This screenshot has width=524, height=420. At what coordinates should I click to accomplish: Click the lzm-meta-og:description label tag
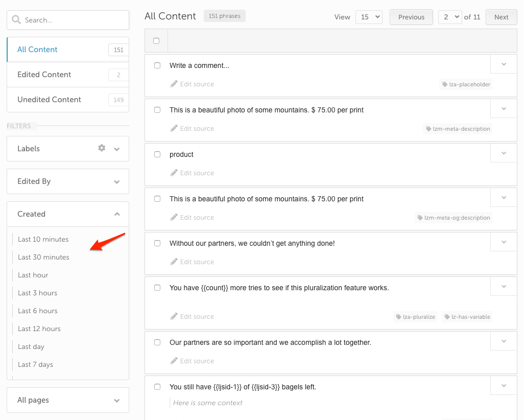coord(454,218)
